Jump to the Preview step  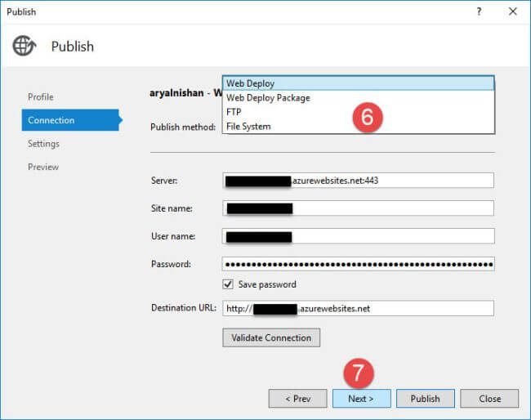click(x=43, y=167)
